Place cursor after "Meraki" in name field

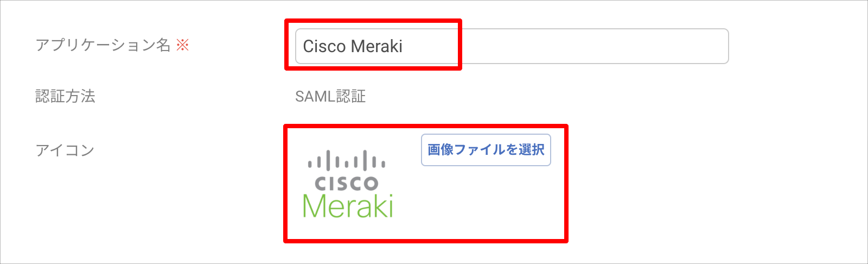404,46
